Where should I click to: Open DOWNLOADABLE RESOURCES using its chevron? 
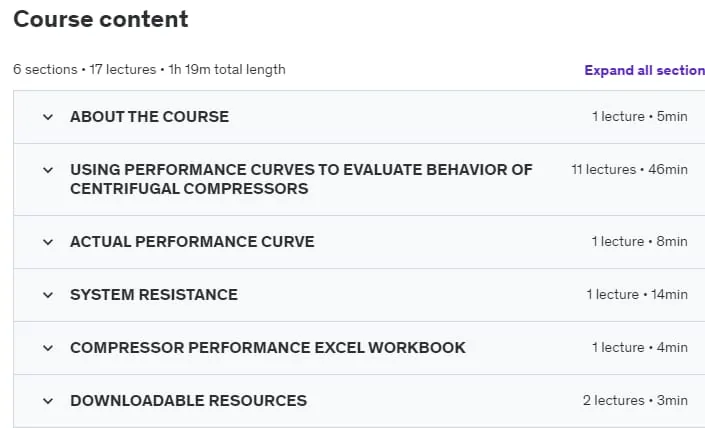point(48,401)
